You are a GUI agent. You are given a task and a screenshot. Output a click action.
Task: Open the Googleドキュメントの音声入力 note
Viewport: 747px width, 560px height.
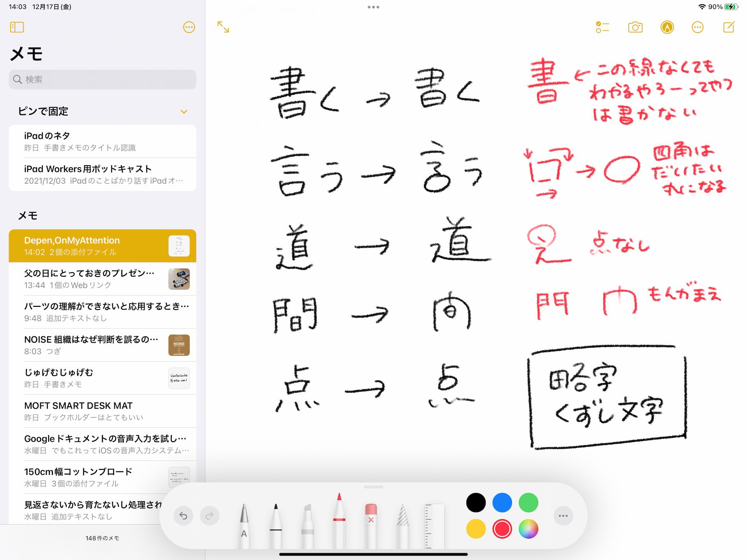102,444
